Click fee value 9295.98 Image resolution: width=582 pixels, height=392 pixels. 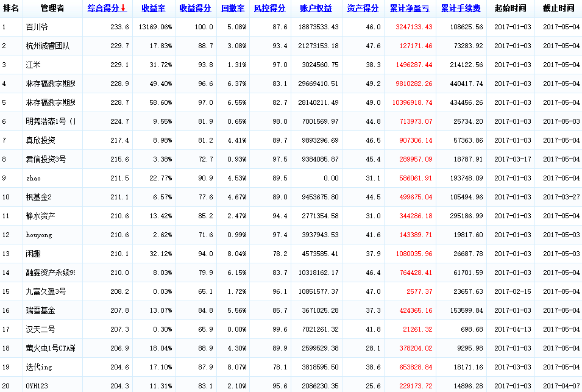[x=470, y=348]
